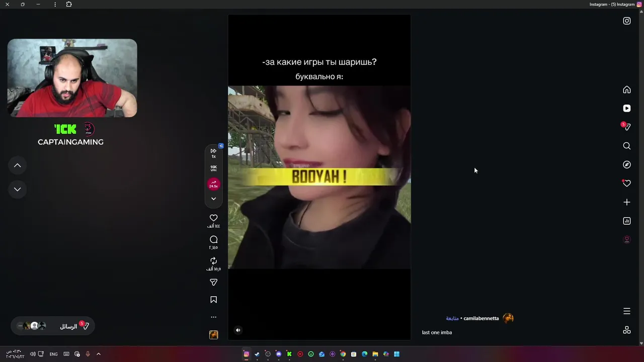Switch the ENG input language indicator
644x362 pixels.
point(53,354)
